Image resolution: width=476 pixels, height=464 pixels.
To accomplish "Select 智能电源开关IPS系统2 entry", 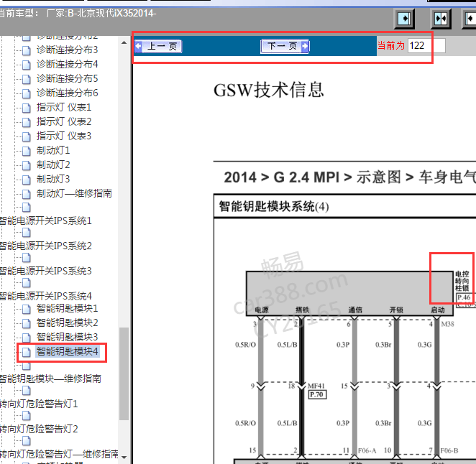I will click(x=45, y=246).
